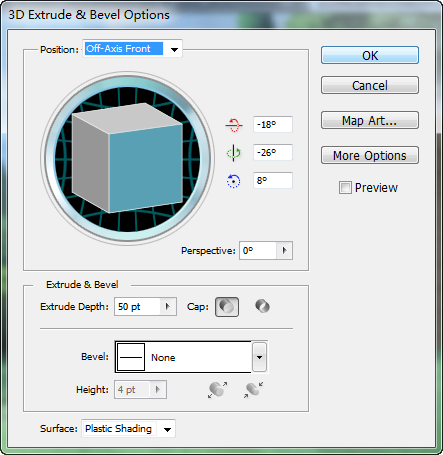Open the Extrude Depth slider arrow

168,306
